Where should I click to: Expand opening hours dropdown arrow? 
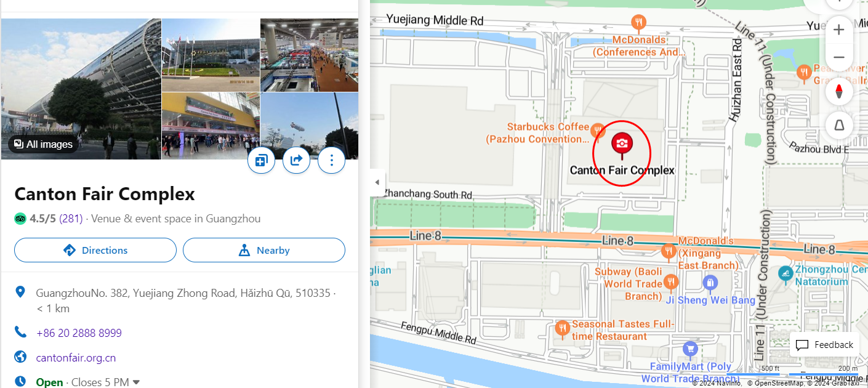[x=136, y=382]
